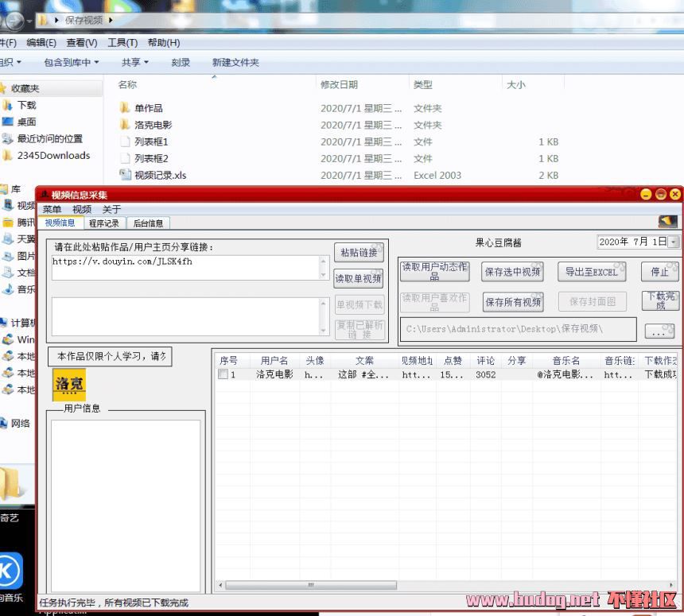Open the date picker dropdown arrow
The image size is (684, 616).
pyautogui.click(x=674, y=242)
